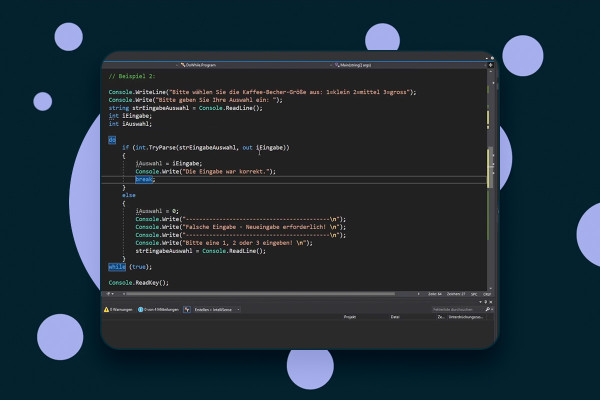Close the error list panel
This screenshot has width=600, height=400.
click(x=491, y=302)
